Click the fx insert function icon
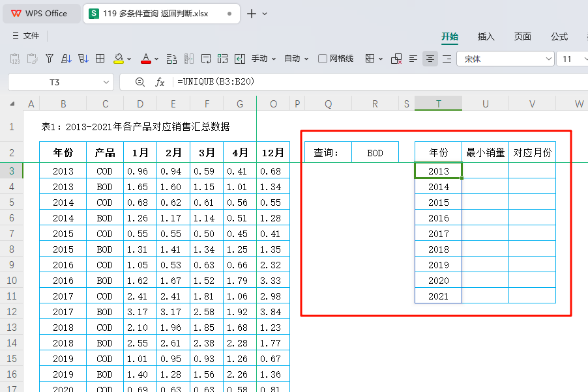This screenshot has height=392, width=588. (160, 82)
